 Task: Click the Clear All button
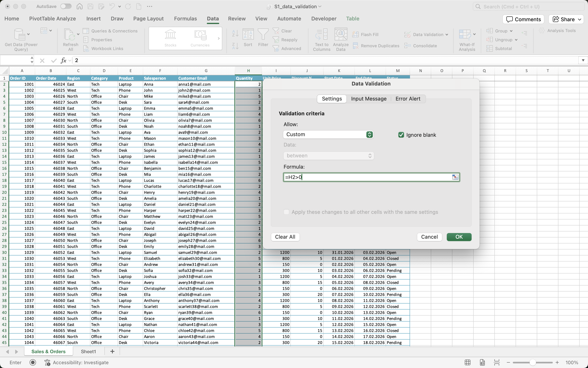(x=285, y=237)
